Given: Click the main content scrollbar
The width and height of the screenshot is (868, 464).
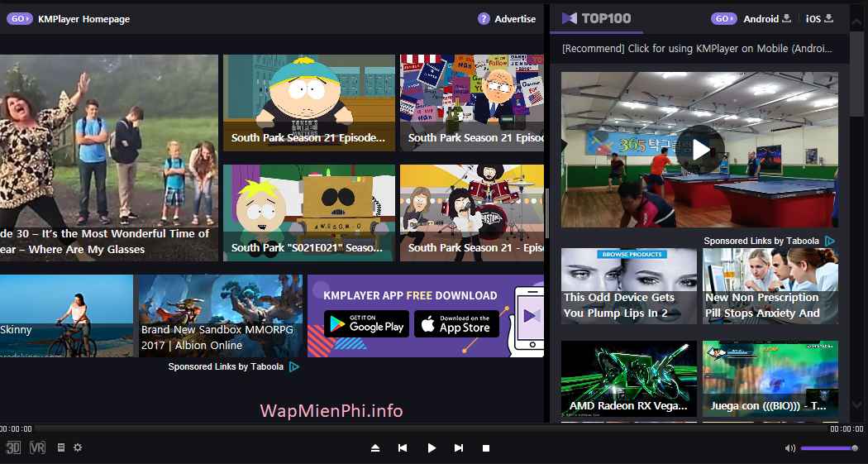Looking at the screenshot, I should pos(546,213).
